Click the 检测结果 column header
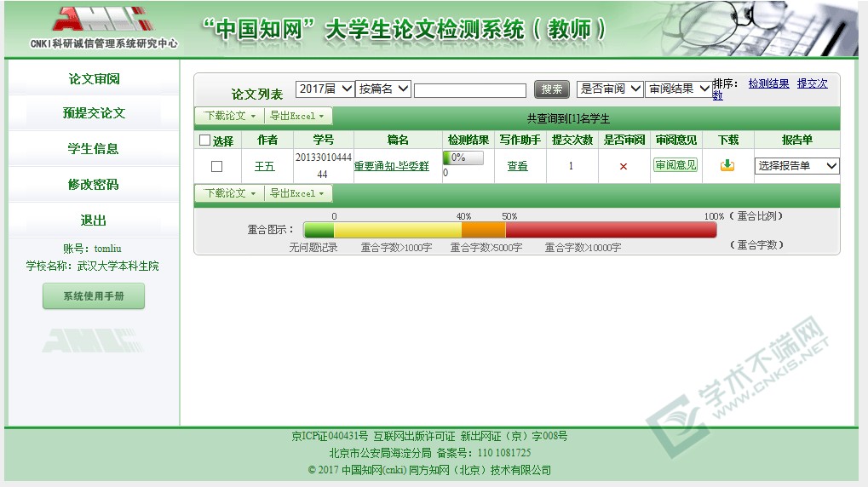Screen dimensions: 868x487 point(468,140)
